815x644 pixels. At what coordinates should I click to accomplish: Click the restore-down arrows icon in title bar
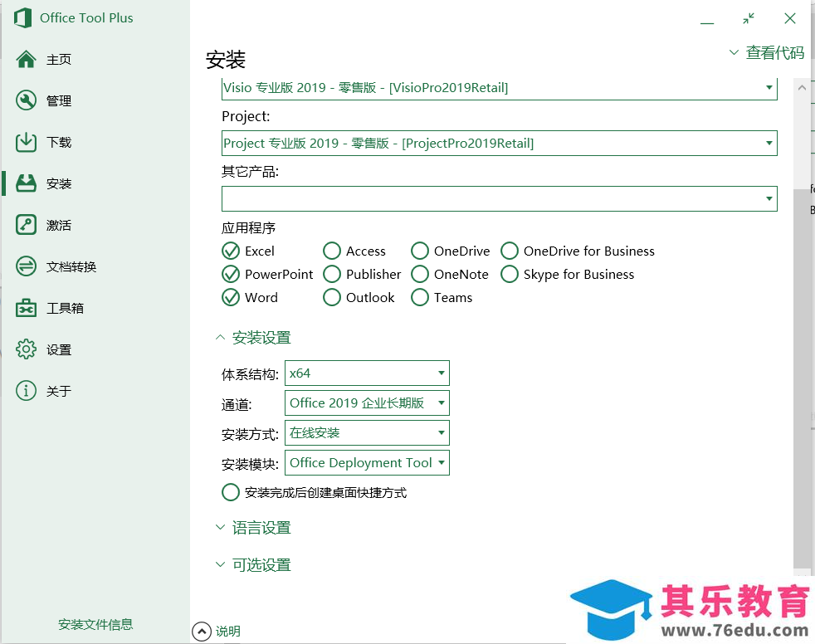click(749, 19)
